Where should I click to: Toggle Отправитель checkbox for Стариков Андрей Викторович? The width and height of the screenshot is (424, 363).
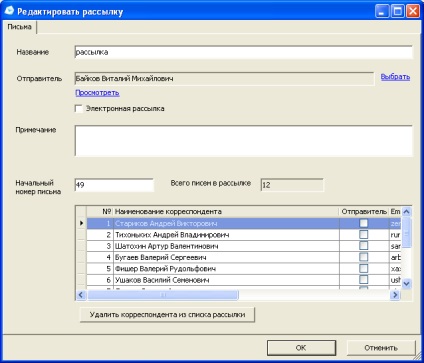click(x=364, y=223)
